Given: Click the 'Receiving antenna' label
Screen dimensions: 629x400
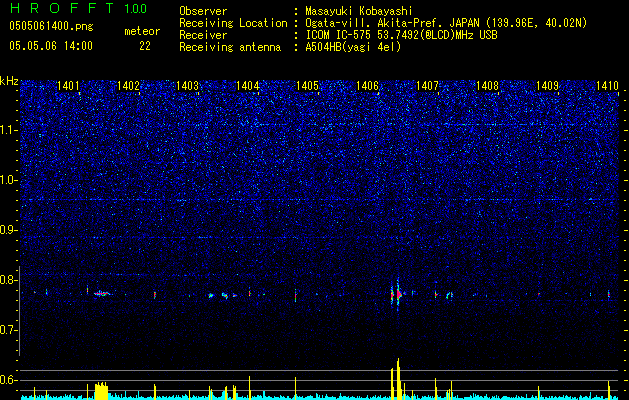Looking at the screenshot, I should [230, 47].
